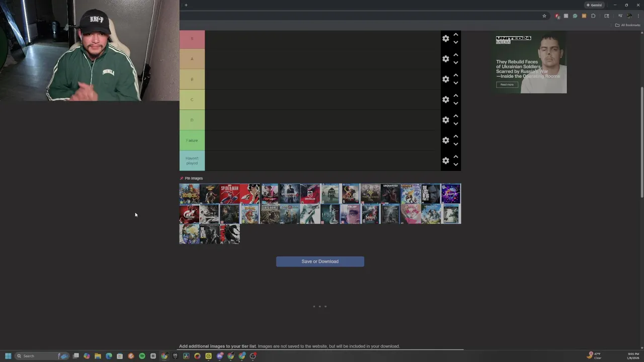Move the C tier row up

click(456, 96)
